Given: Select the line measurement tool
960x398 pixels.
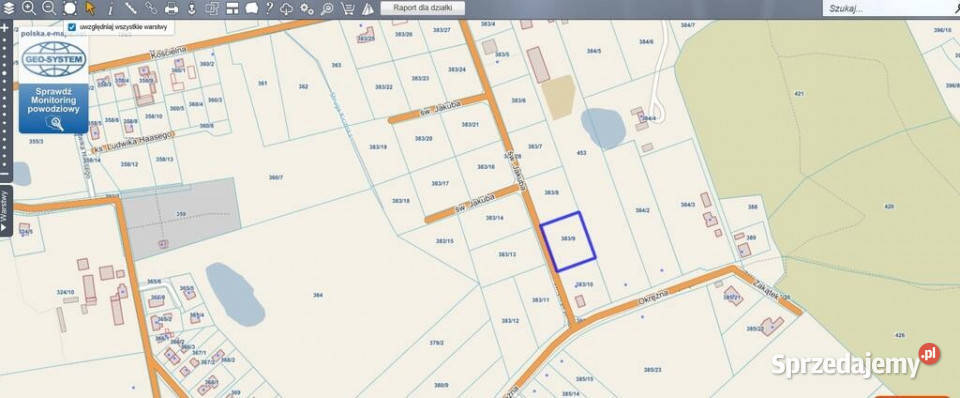Looking at the screenshot, I should pos(130,8).
